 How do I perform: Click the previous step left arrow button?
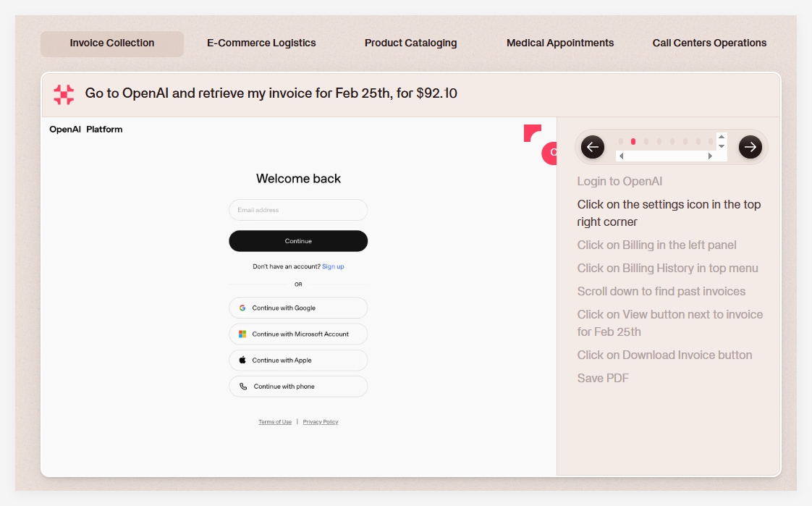tap(593, 147)
